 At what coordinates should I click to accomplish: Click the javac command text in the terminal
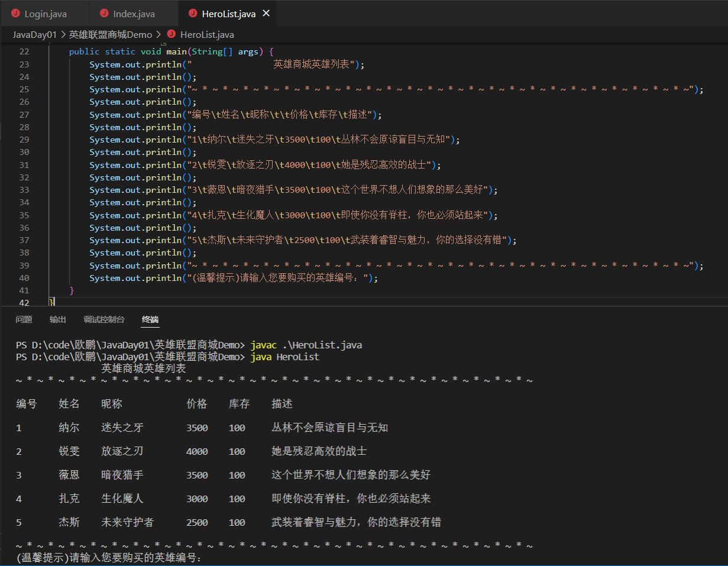click(x=262, y=344)
